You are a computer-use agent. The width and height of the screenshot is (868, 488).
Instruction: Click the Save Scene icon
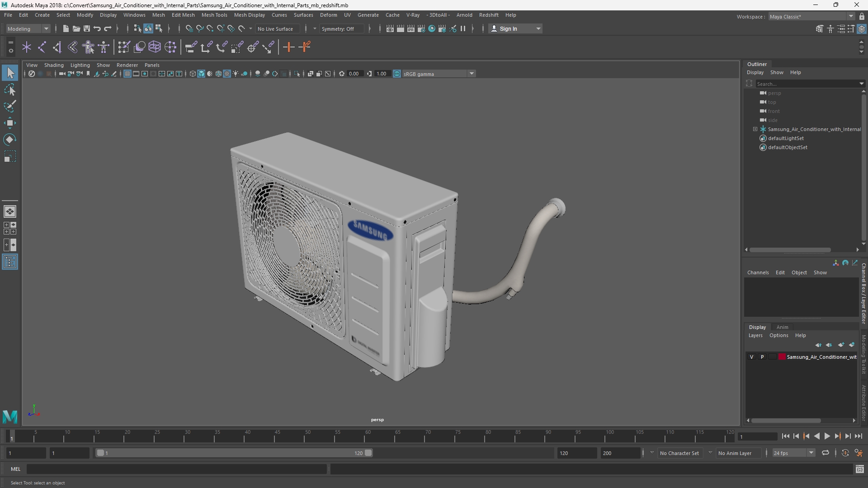click(86, 28)
